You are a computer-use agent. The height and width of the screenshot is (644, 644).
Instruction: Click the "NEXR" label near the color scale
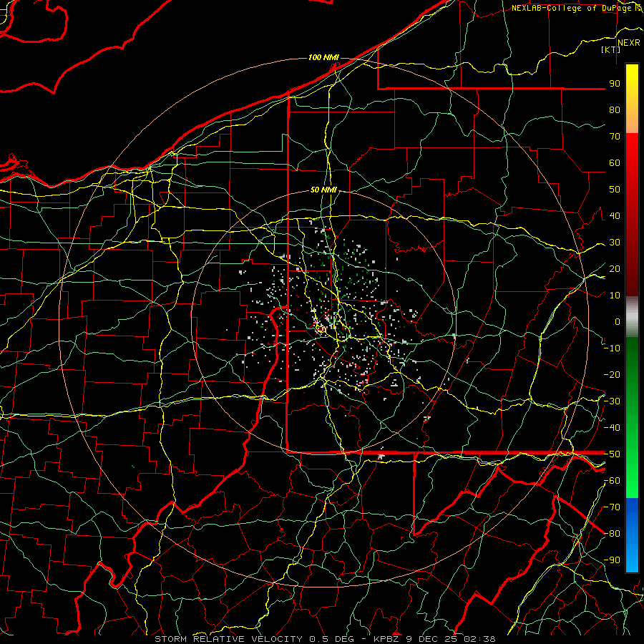click(629, 43)
